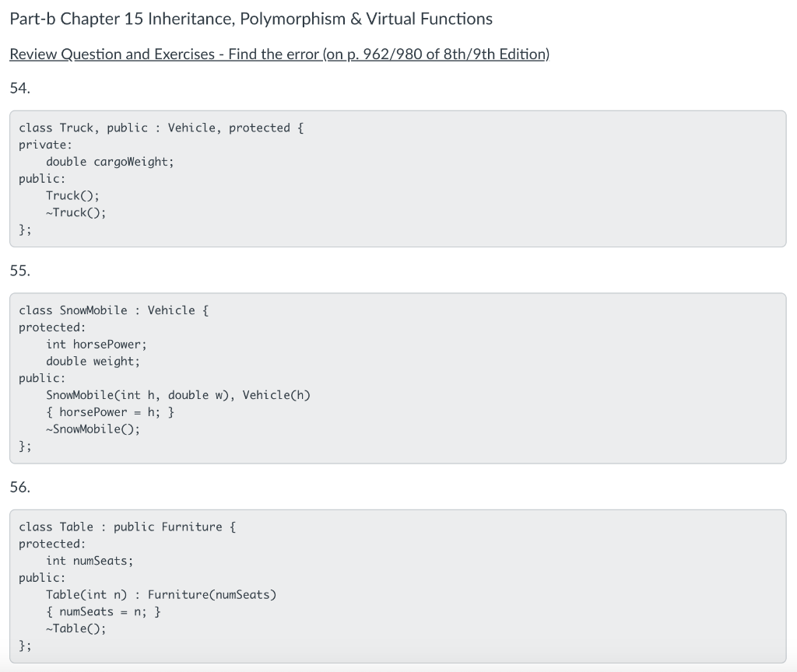Select the code block for question 55

398,378
